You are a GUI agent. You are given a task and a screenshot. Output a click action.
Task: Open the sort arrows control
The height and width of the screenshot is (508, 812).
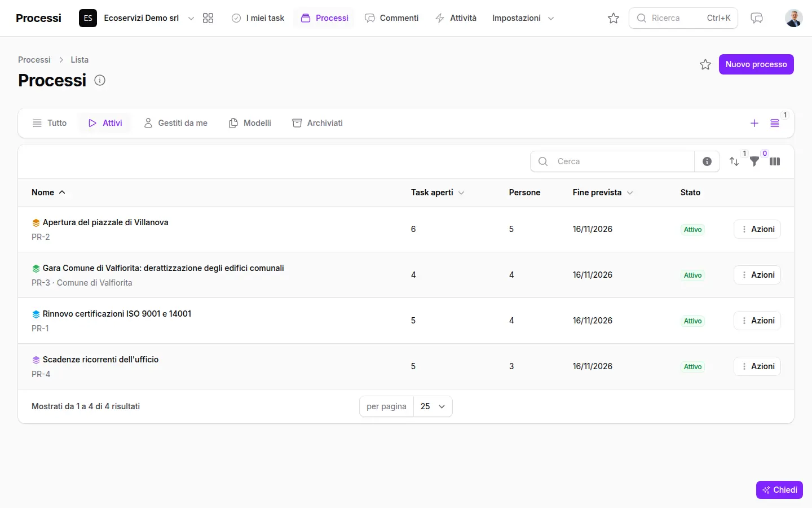tap(734, 161)
